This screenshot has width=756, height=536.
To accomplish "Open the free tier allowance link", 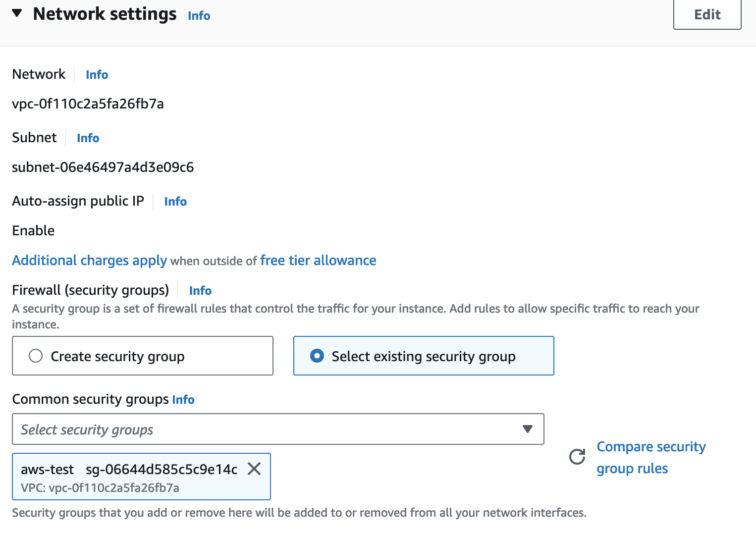I will (x=318, y=261).
